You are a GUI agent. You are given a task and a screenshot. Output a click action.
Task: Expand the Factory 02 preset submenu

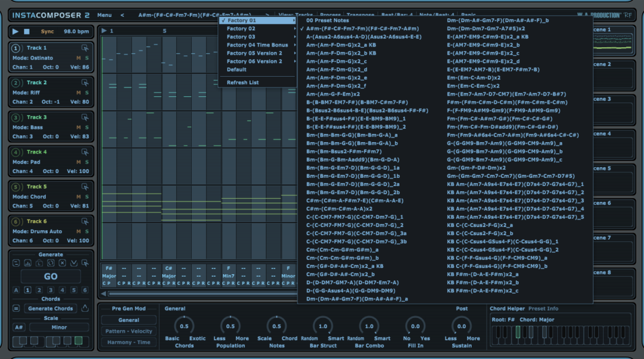coord(257,29)
